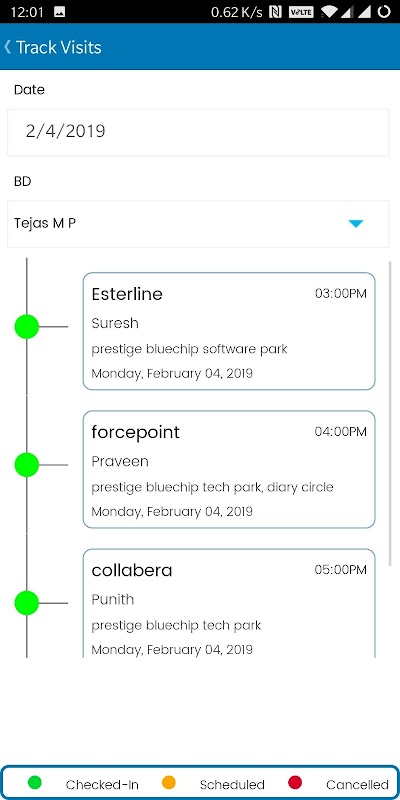
Task: Tap the NFC icon in status bar
Action: tap(276, 12)
